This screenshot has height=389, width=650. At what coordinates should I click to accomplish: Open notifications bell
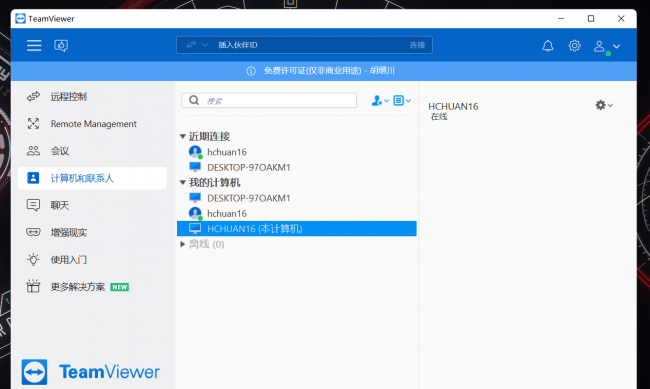pos(548,46)
